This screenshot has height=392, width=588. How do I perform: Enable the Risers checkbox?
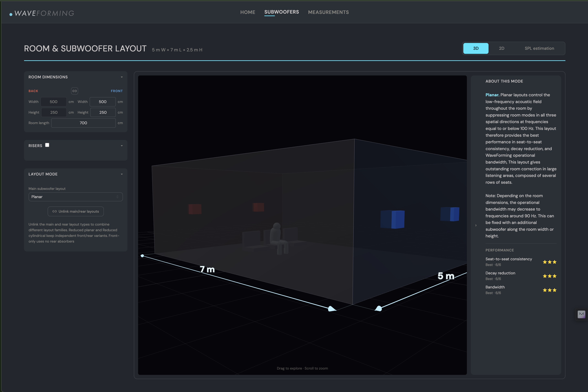(x=47, y=145)
